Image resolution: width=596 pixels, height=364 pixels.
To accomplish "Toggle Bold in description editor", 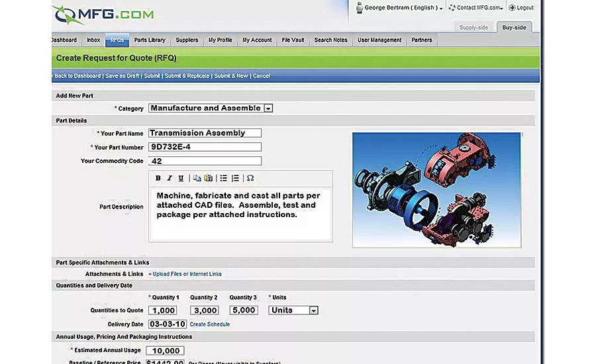I will (x=158, y=178).
